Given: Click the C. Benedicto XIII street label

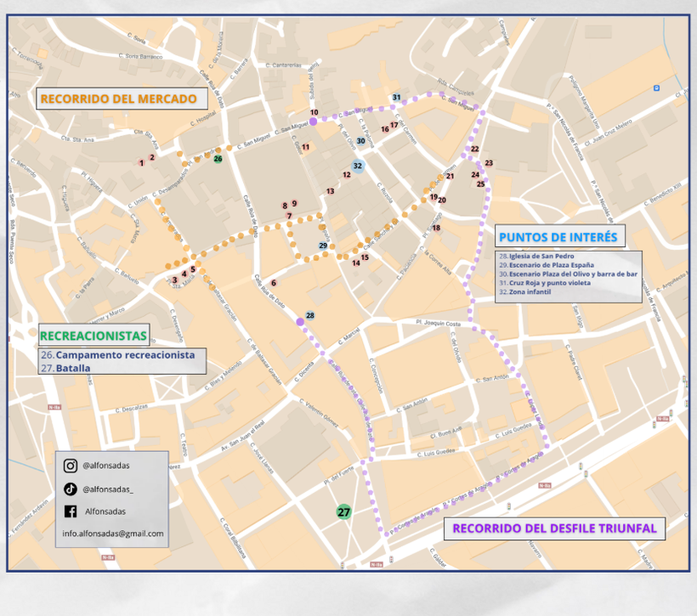Looking at the screenshot, I should (x=662, y=195).
